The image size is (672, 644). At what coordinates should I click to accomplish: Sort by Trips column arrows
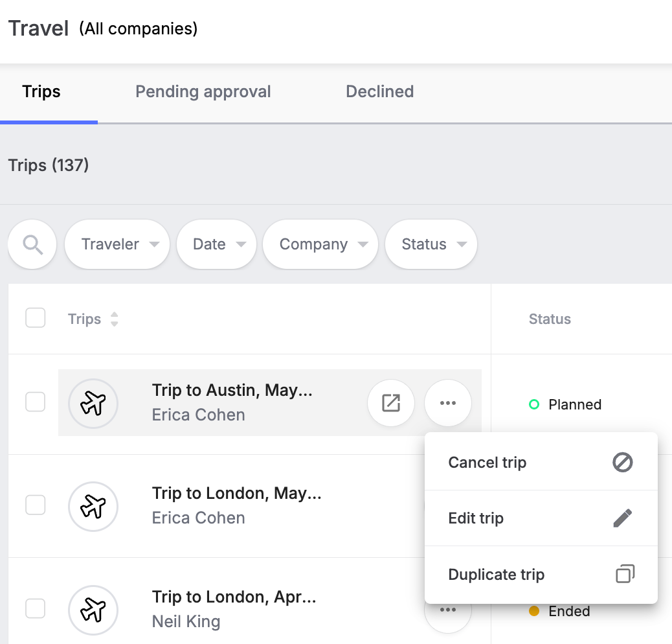click(114, 319)
